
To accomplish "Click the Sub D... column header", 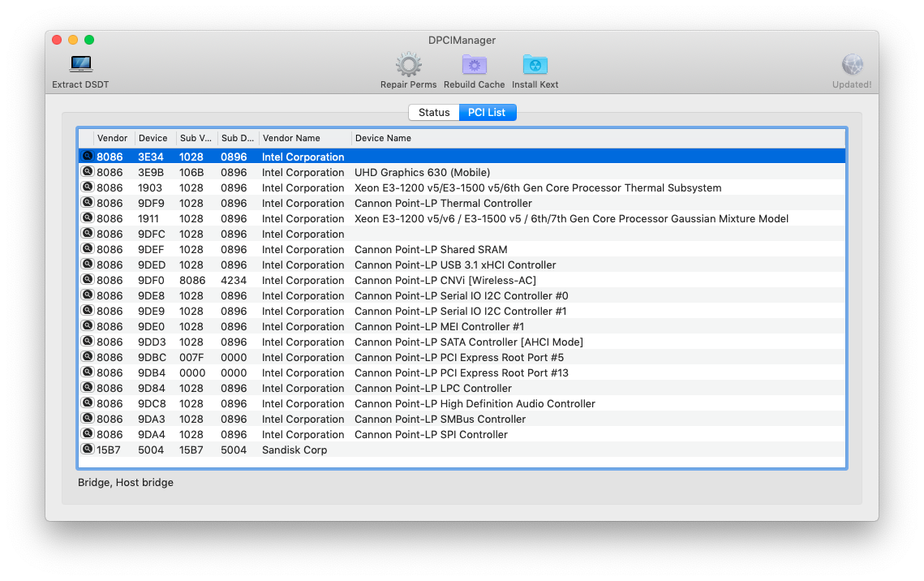I will click(238, 138).
